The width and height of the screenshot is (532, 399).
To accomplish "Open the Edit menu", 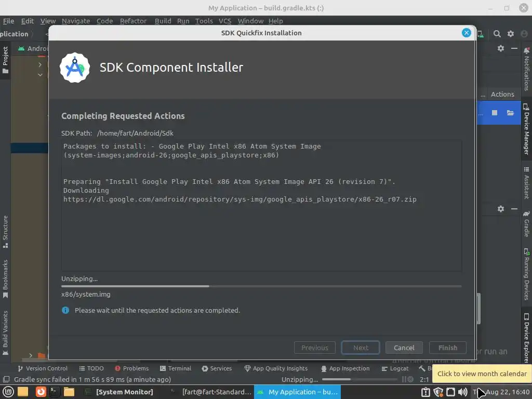I will pos(28,21).
